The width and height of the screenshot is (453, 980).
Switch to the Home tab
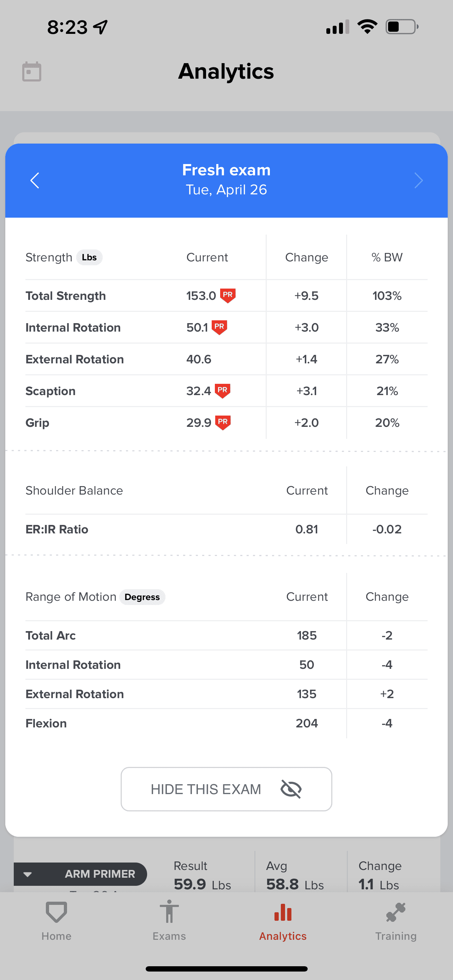click(56, 920)
